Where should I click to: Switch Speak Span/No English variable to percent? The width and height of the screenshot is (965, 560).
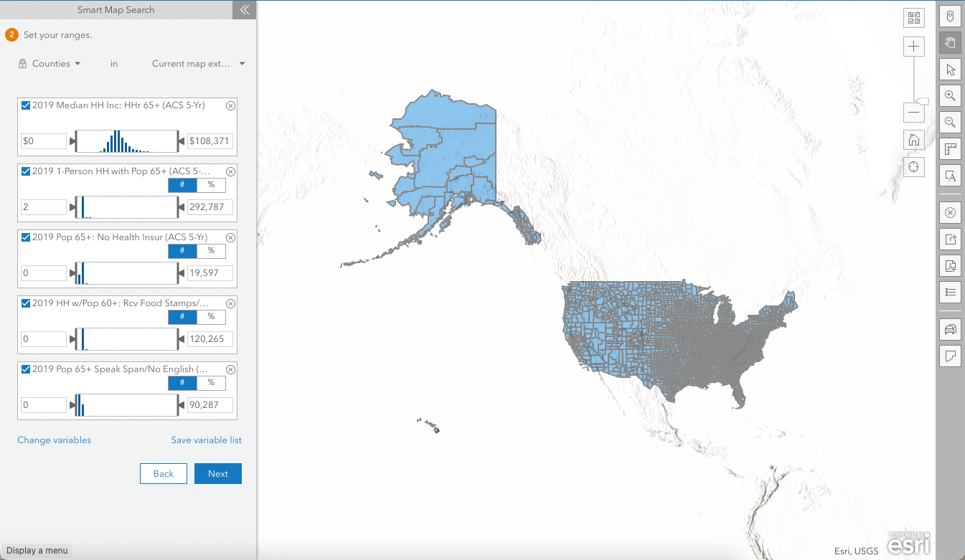(211, 383)
